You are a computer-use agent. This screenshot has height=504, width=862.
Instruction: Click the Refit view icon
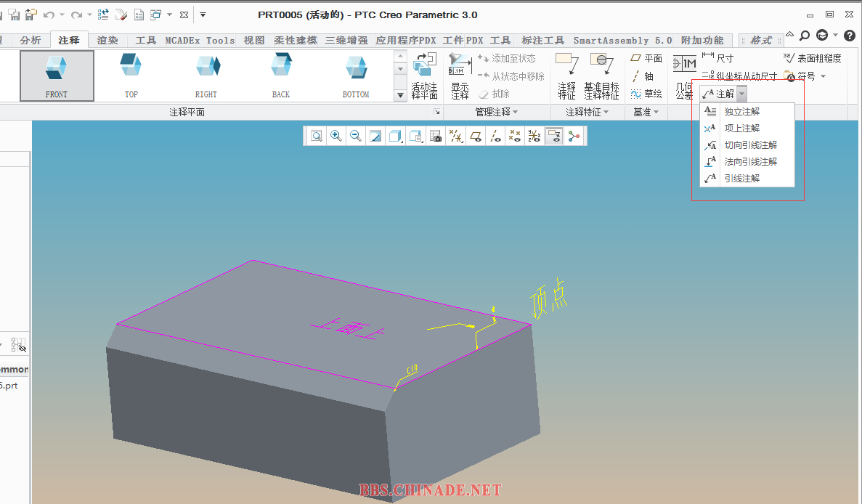(317, 136)
